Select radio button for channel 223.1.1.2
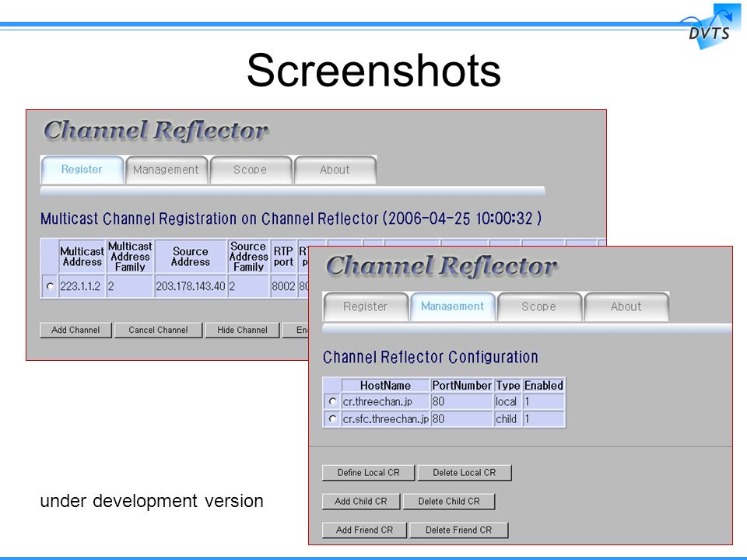747x560 pixels. pos(50,286)
